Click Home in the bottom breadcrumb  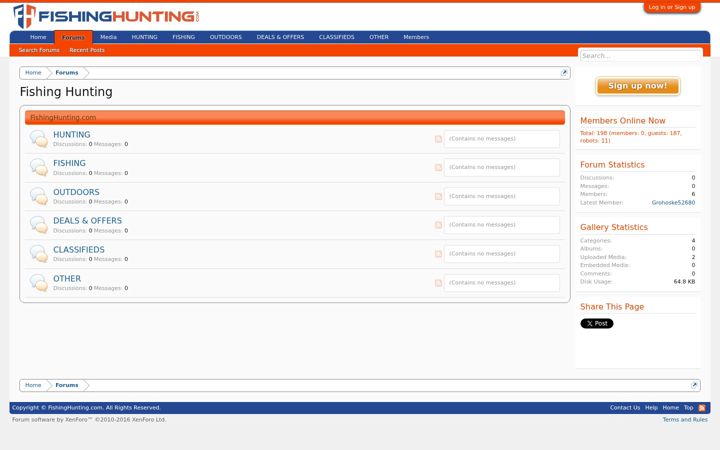33,385
